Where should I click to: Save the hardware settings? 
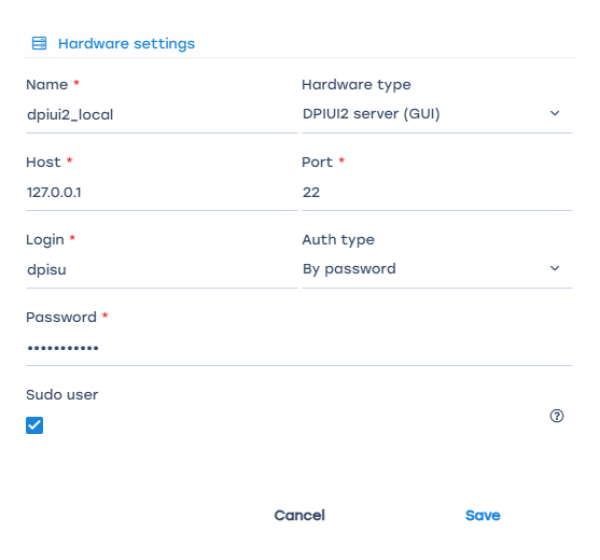coord(482,516)
